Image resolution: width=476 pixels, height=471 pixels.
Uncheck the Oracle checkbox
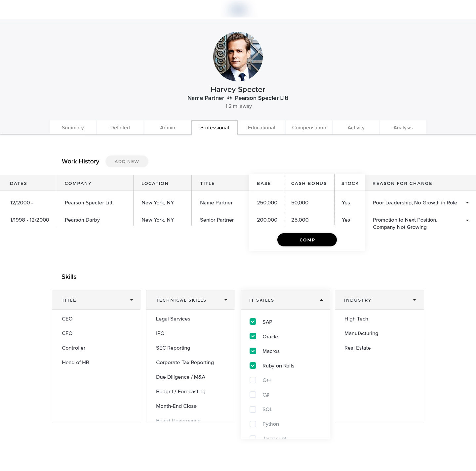point(253,336)
